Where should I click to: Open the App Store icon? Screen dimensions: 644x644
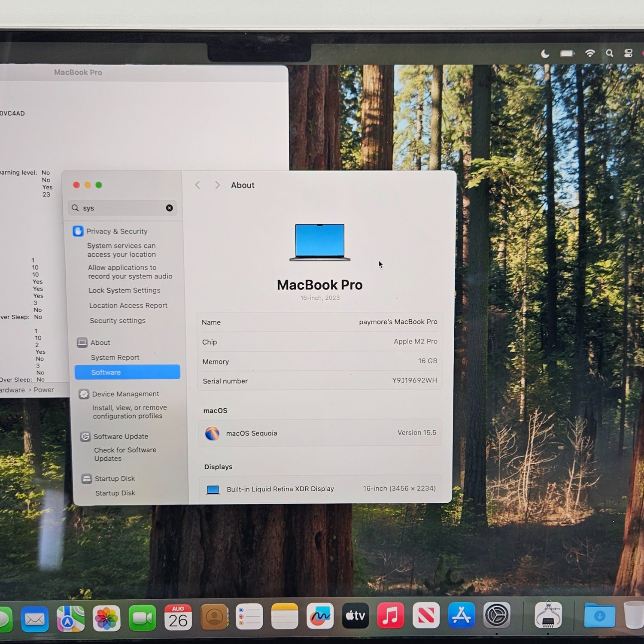tap(462, 615)
